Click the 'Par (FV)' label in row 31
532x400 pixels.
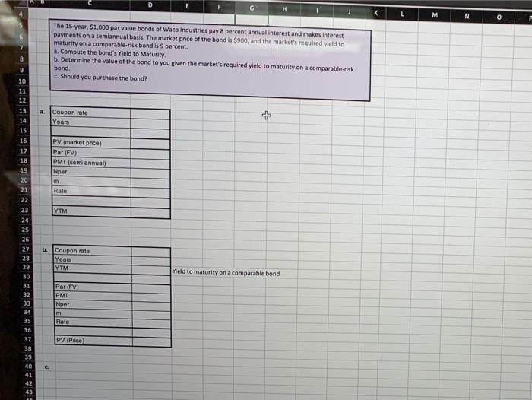tap(67, 287)
